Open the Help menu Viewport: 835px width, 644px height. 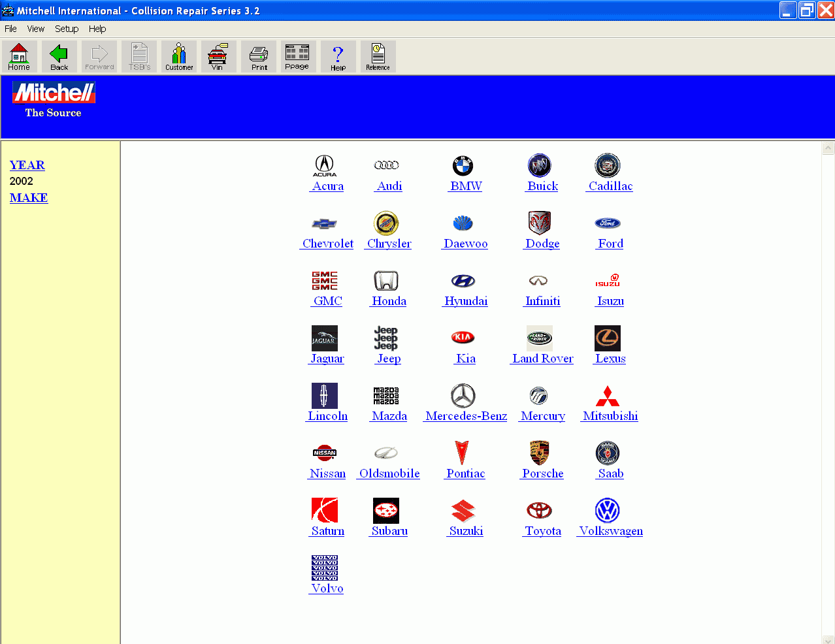97,29
